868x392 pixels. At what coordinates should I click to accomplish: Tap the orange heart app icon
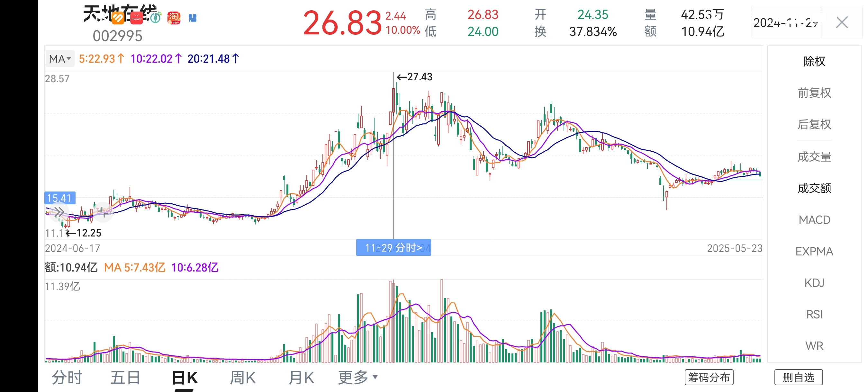(118, 18)
